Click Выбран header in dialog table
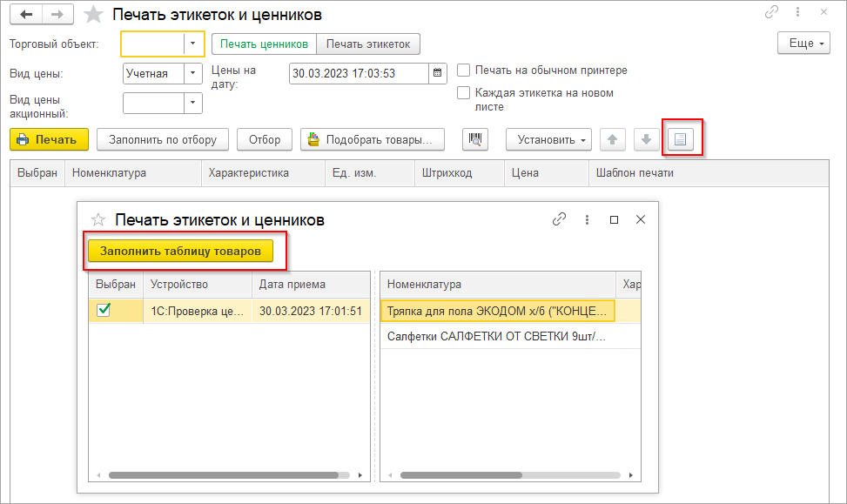 tap(116, 284)
